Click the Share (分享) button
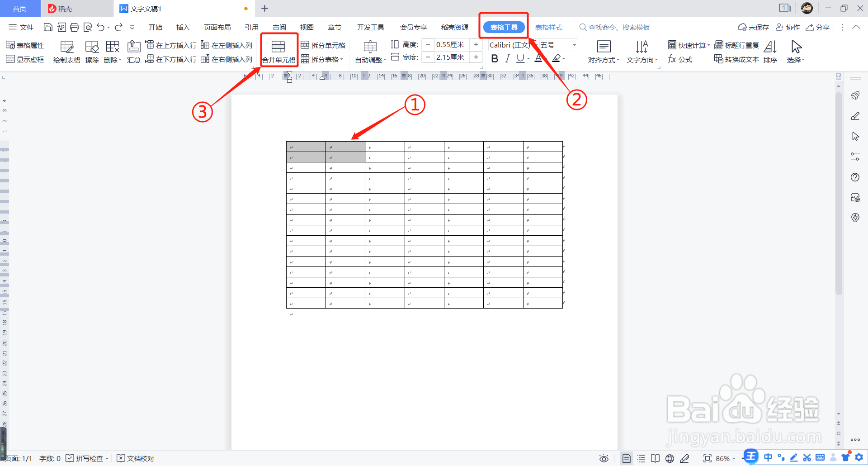The height and width of the screenshot is (466, 868). [818, 27]
